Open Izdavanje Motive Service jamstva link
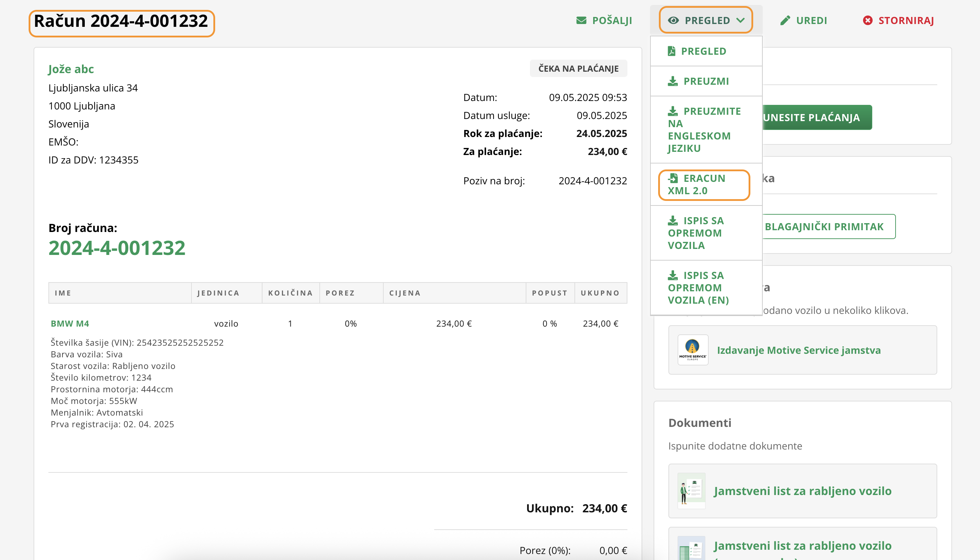This screenshot has height=560, width=980. pyautogui.click(x=798, y=350)
